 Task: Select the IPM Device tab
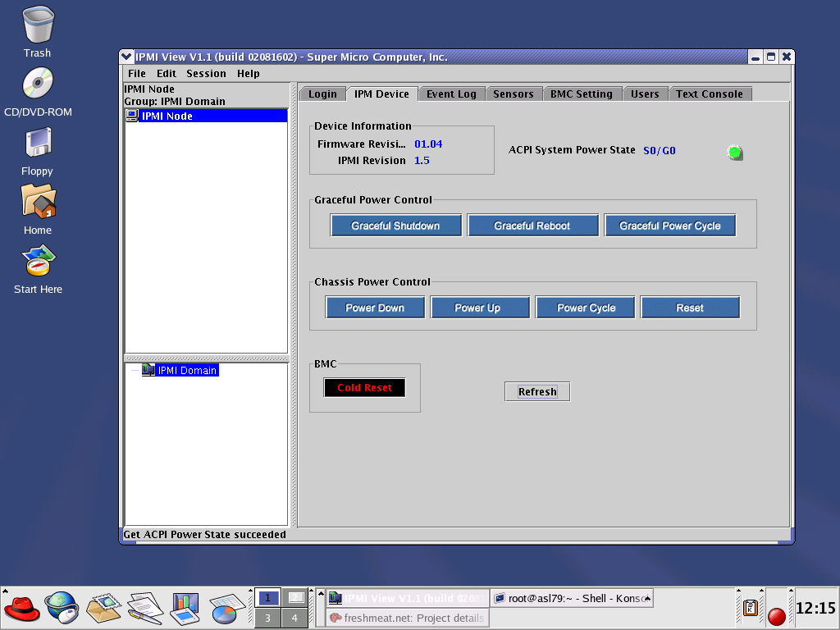[x=381, y=94]
